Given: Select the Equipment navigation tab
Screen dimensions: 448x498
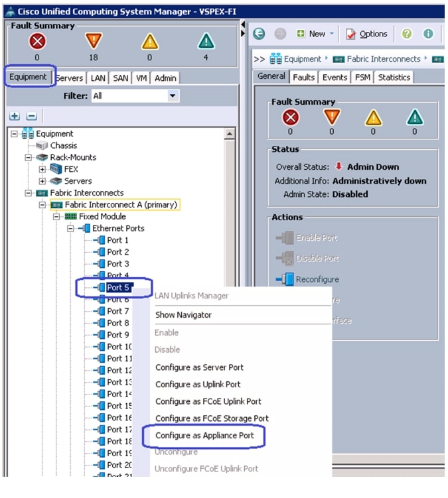Looking at the screenshot, I should point(28,77).
